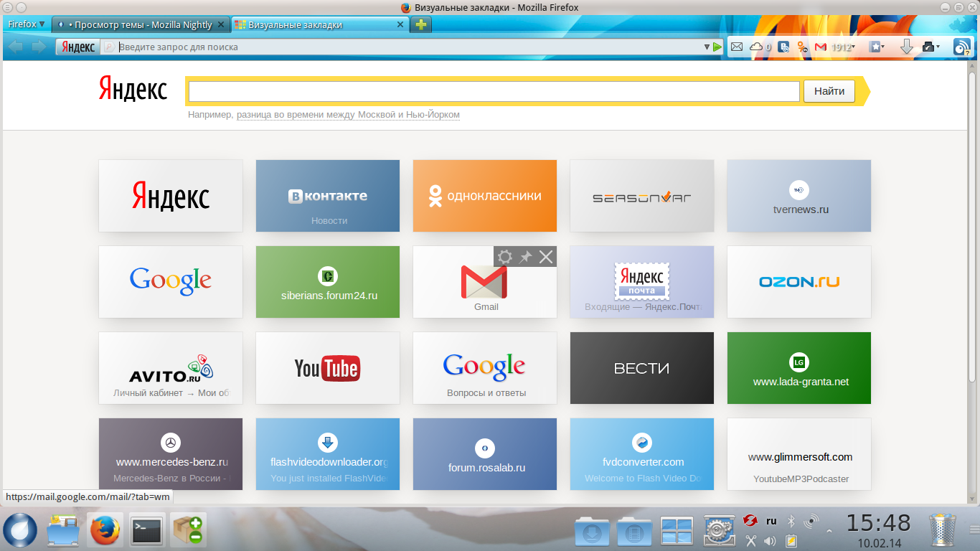Open the terminal from the taskbar

(x=147, y=530)
